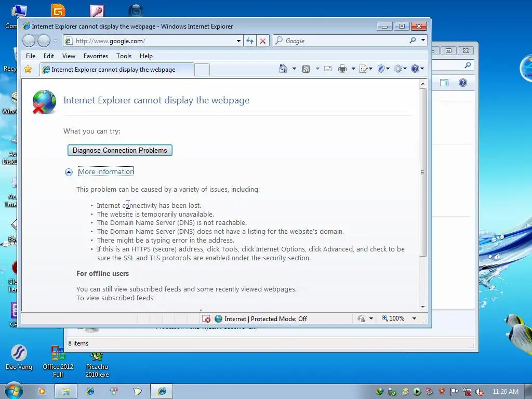This screenshot has height=399, width=532.
Task: Click the Favorites star icon
Action: 28,69
